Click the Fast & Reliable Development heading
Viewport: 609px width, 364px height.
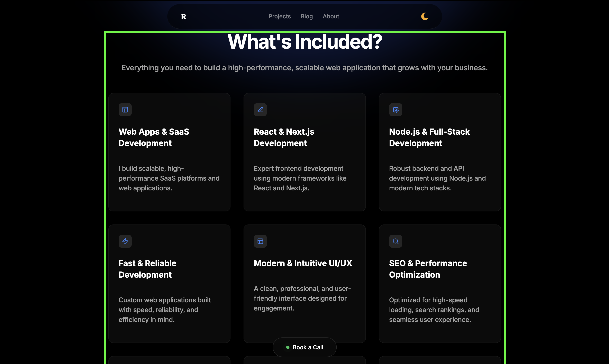(147, 269)
